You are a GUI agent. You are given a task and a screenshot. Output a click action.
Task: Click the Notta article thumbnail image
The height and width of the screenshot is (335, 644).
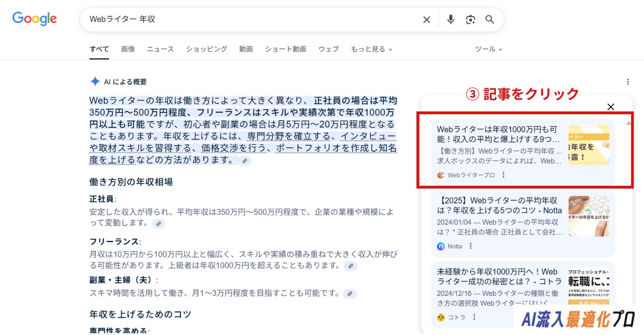pyautogui.click(x=589, y=216)
